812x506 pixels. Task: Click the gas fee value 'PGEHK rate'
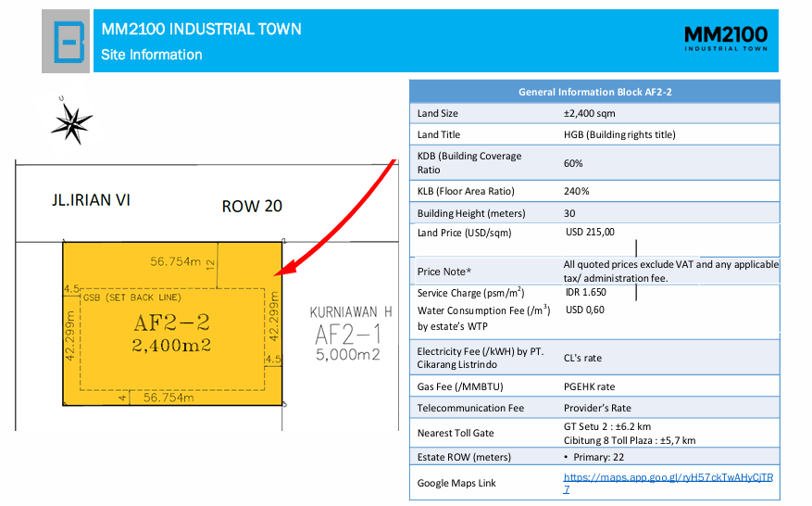coord(589,386)
